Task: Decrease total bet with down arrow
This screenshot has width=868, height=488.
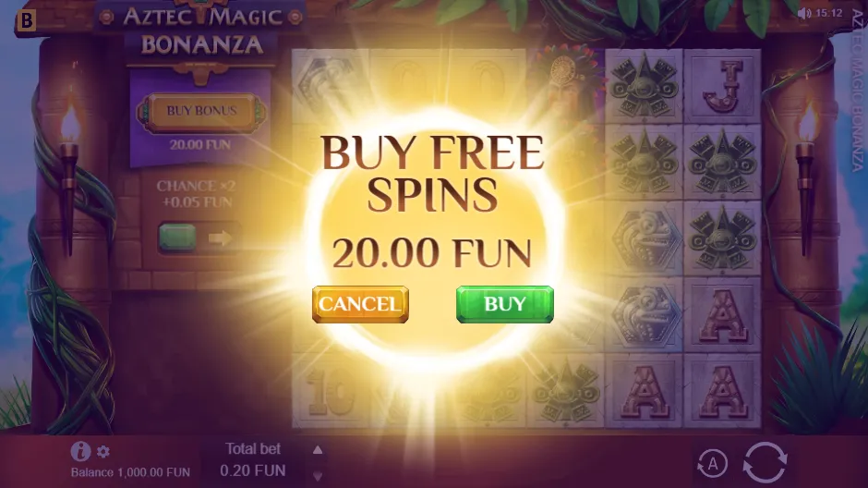Action: coord(318,476)
